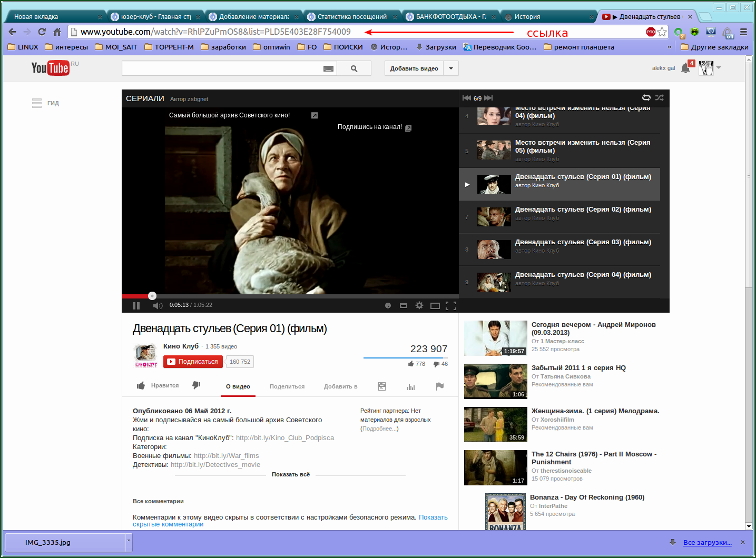
Task: Open the account avatar menu
Action: tap(706, 68)
